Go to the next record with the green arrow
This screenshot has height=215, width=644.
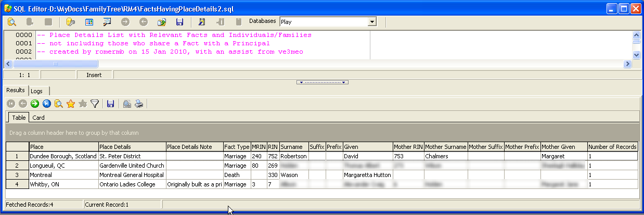tap(34, 104)
